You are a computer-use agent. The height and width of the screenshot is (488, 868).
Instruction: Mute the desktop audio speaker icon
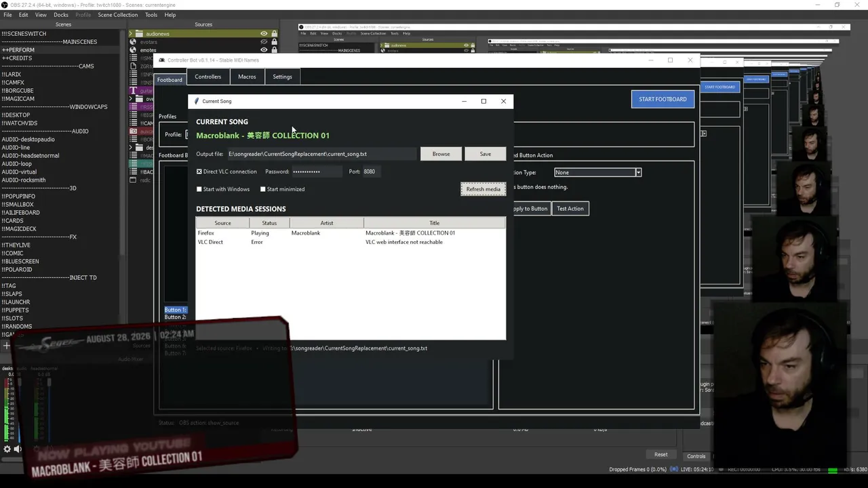18,449
